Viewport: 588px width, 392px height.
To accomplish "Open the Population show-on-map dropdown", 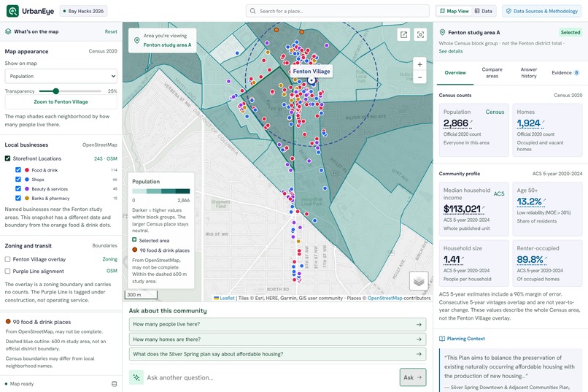I will 61,76.
